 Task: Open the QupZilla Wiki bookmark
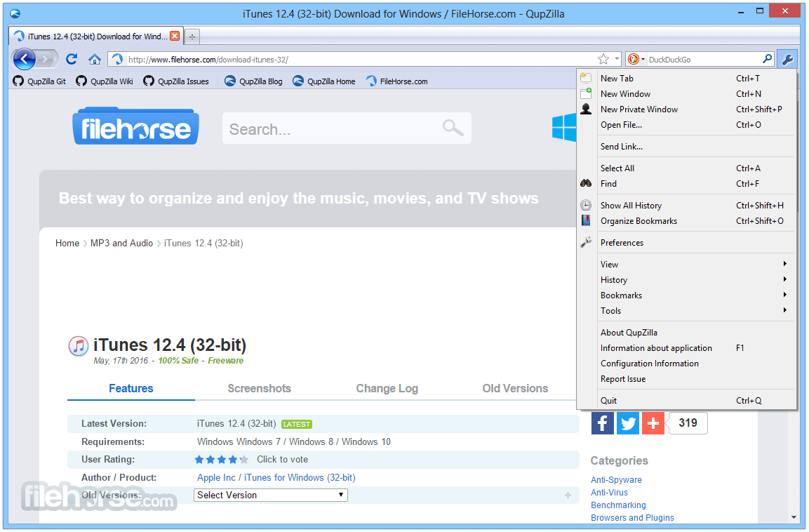point(105,81)
